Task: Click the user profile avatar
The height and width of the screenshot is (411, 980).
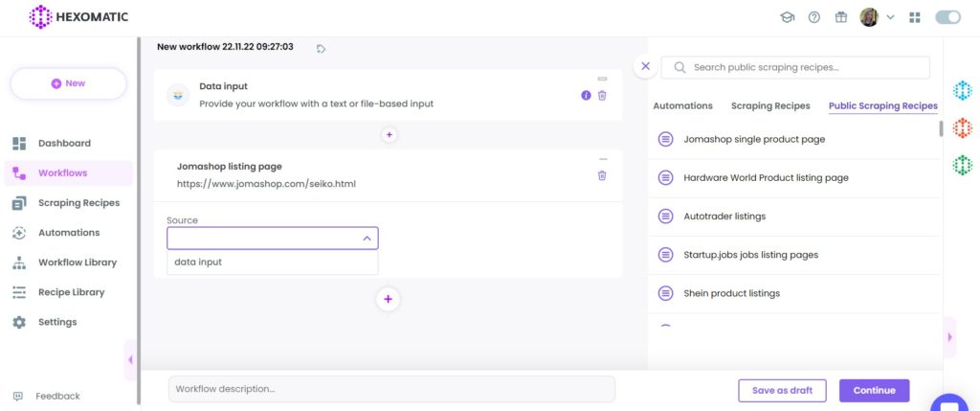Action: click(x=869, y=17)
